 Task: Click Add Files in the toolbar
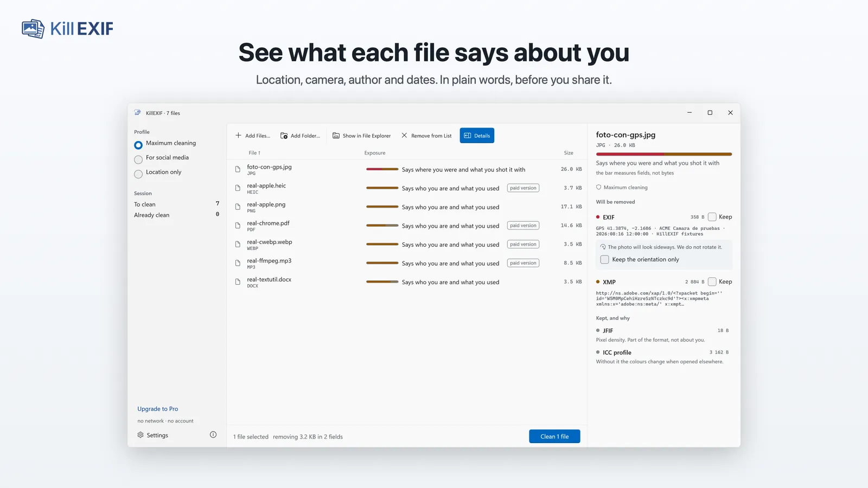click(x=253, y=136)
